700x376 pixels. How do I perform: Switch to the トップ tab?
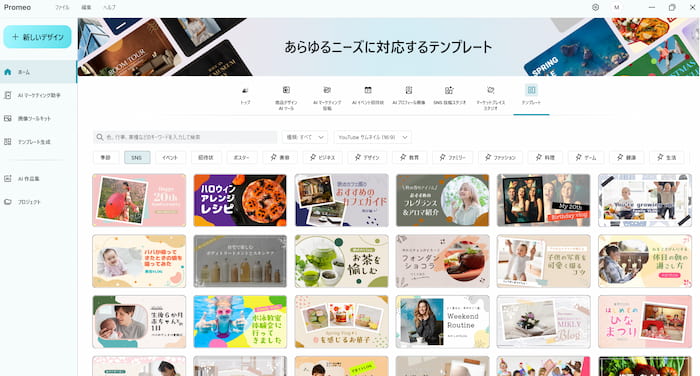pyautogui.click(x=245, y=96)
